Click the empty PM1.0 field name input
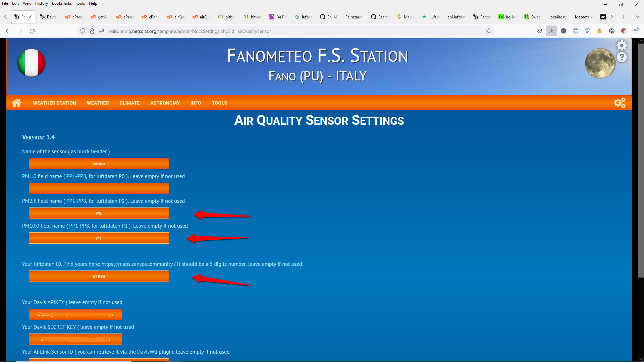The image size is (644, 362). [x=99, y=188]
